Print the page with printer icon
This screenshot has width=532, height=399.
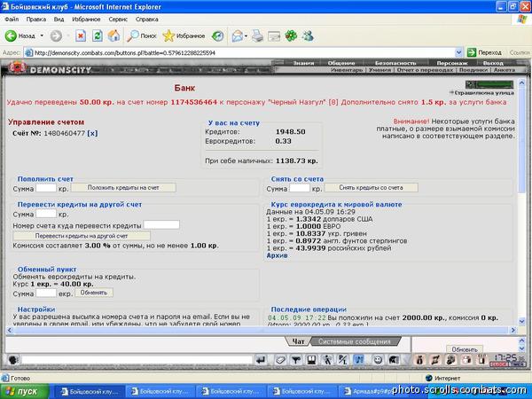(257, 35)
